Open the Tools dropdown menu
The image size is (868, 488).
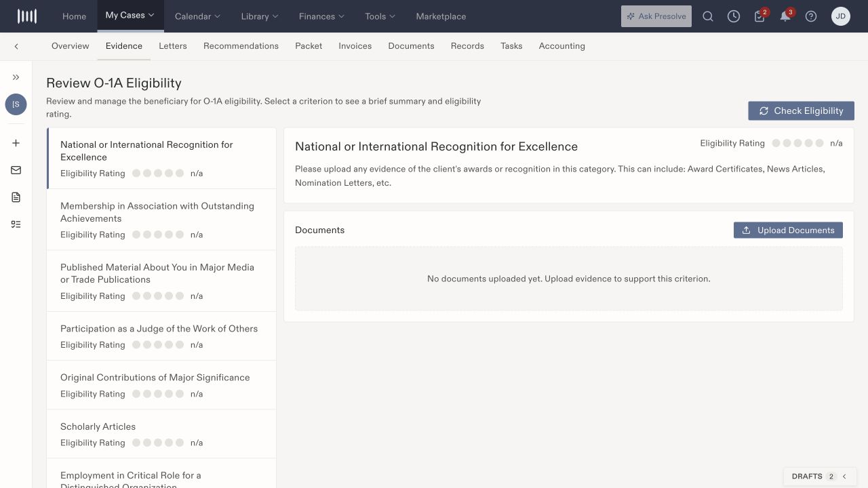coord(380,16)
